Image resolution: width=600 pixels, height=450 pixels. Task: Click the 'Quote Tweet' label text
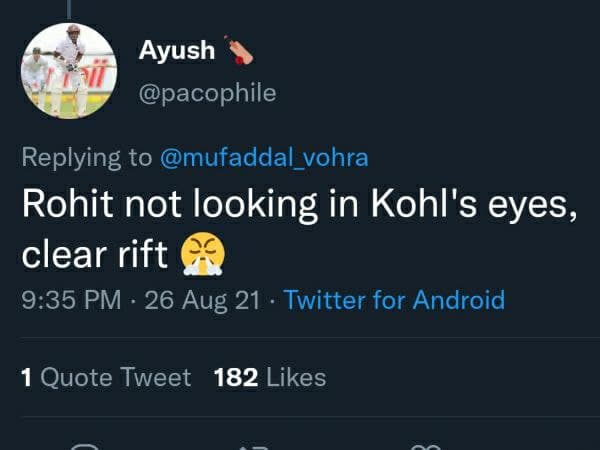(115, 377)
